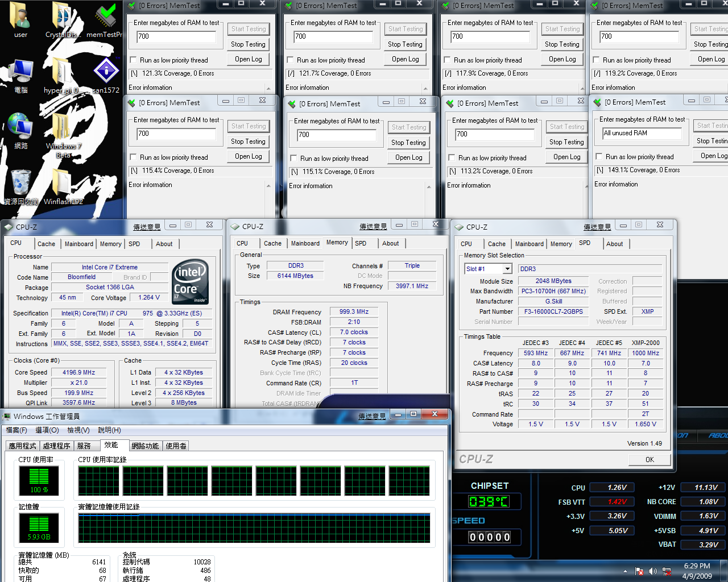The image size is (728, 582).
Task: Click error info scroll arrow in 115.1% MemTest
Action: (x=429, y=187)
